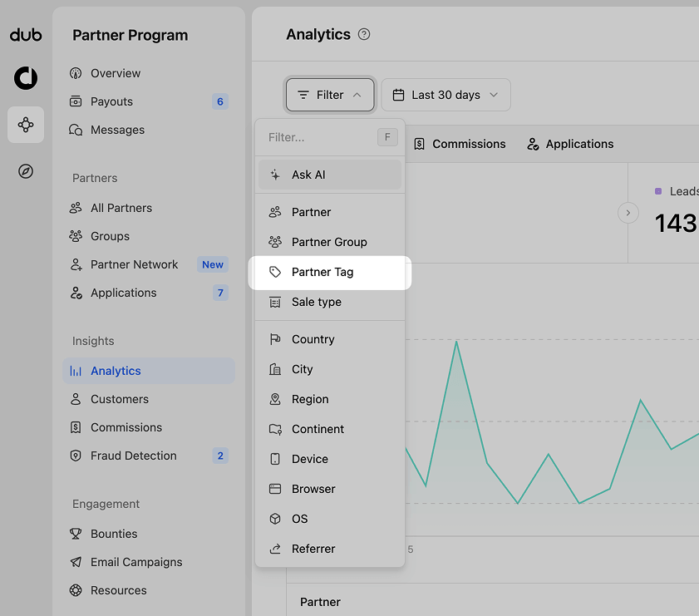Click the Applications count badge 7
The width and height of the screenshot is (699, 616).
[x=220, y=293]
